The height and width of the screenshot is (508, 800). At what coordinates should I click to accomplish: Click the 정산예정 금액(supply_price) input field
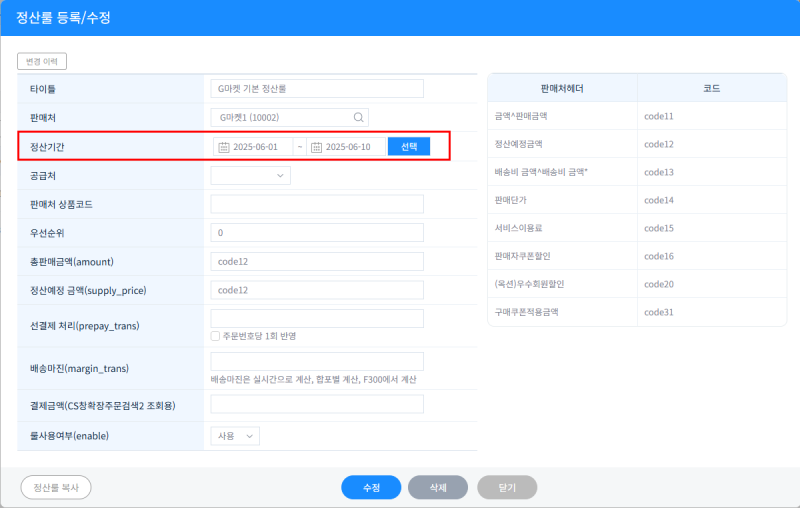click(317, 290)
